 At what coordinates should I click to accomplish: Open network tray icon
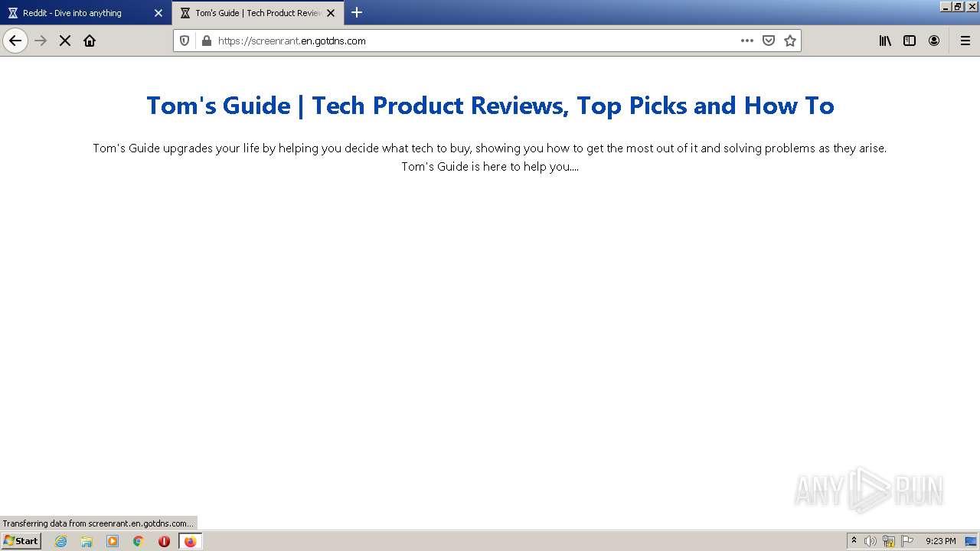coord(889,541)
